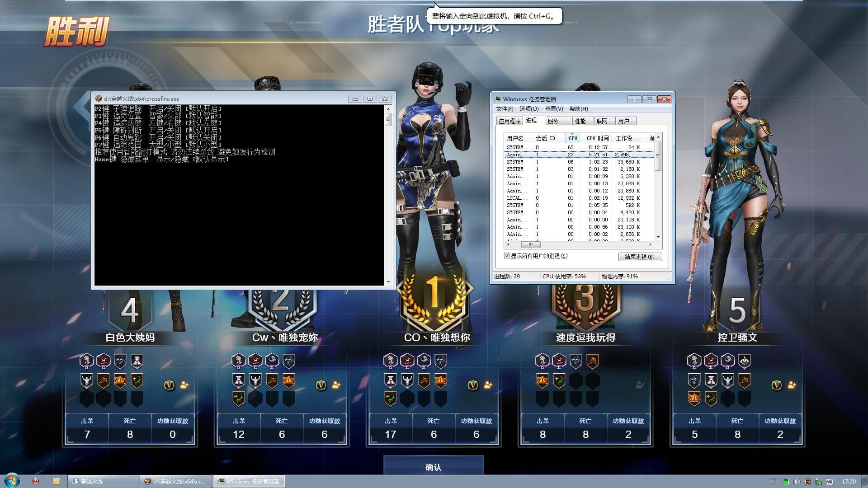The image size is (868, 488).
Task: Click the Task Manager title bar icon
Action: [498, 99]
